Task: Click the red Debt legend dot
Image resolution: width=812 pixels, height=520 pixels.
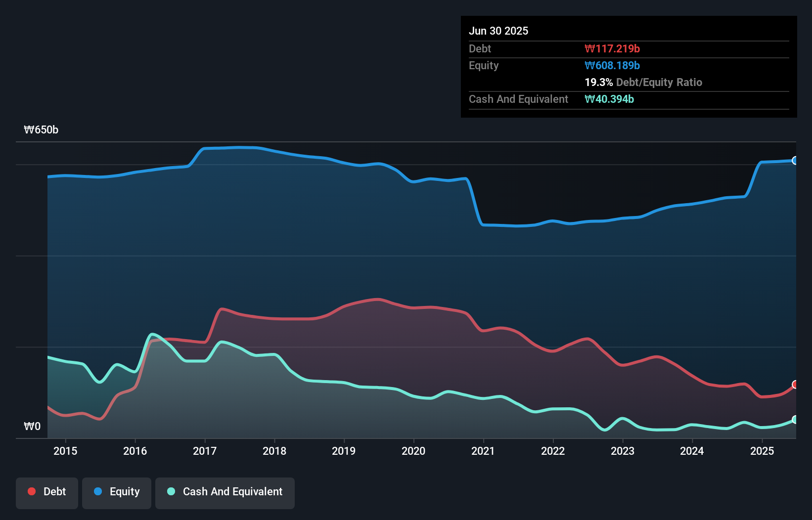Action: coord(32,491)
